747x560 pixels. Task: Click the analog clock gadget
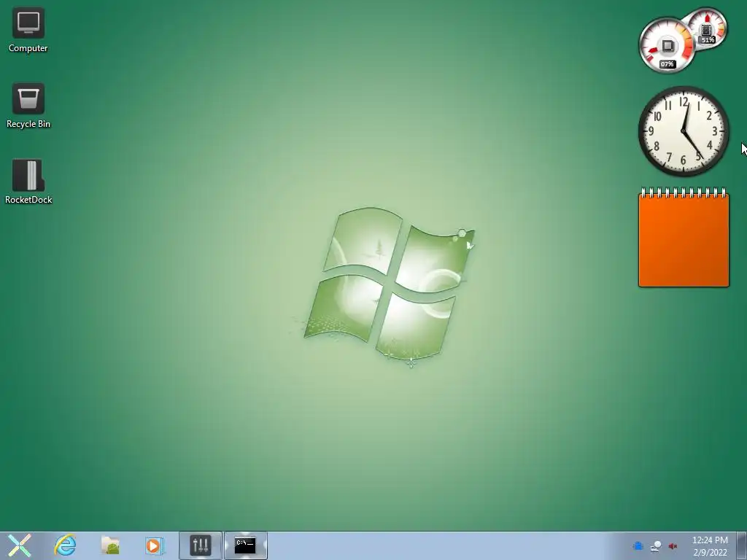coord(683,131)
